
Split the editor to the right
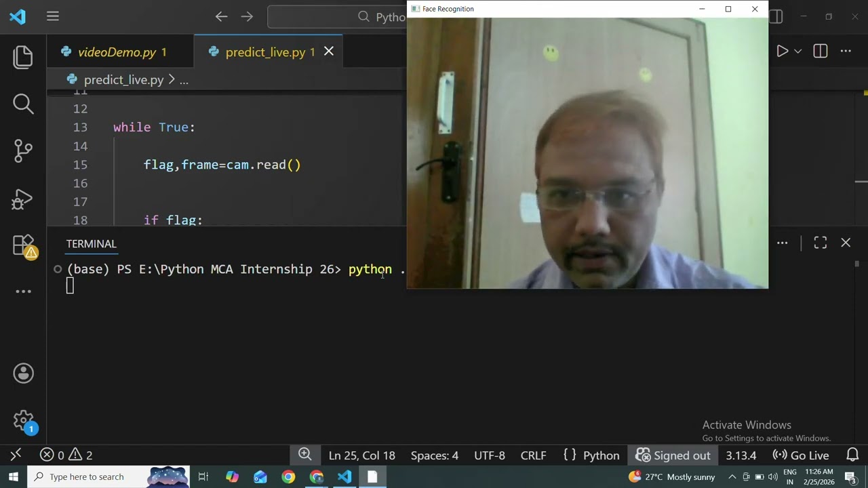821,52
